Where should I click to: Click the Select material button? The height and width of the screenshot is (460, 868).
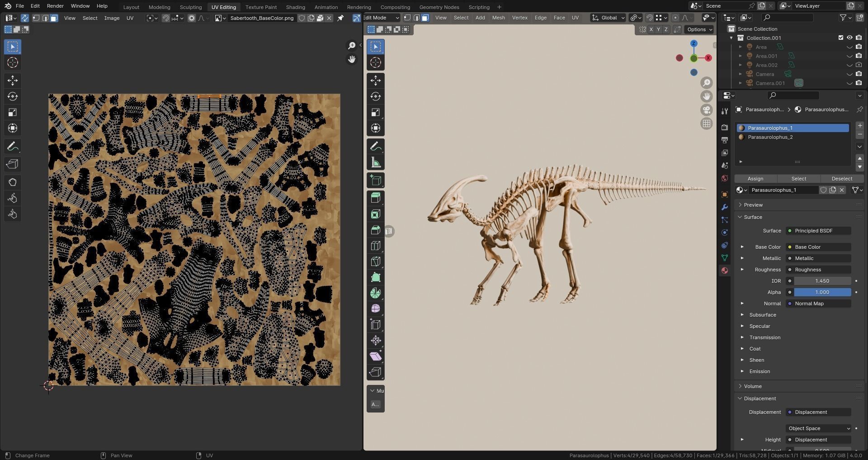pos(799,179)
